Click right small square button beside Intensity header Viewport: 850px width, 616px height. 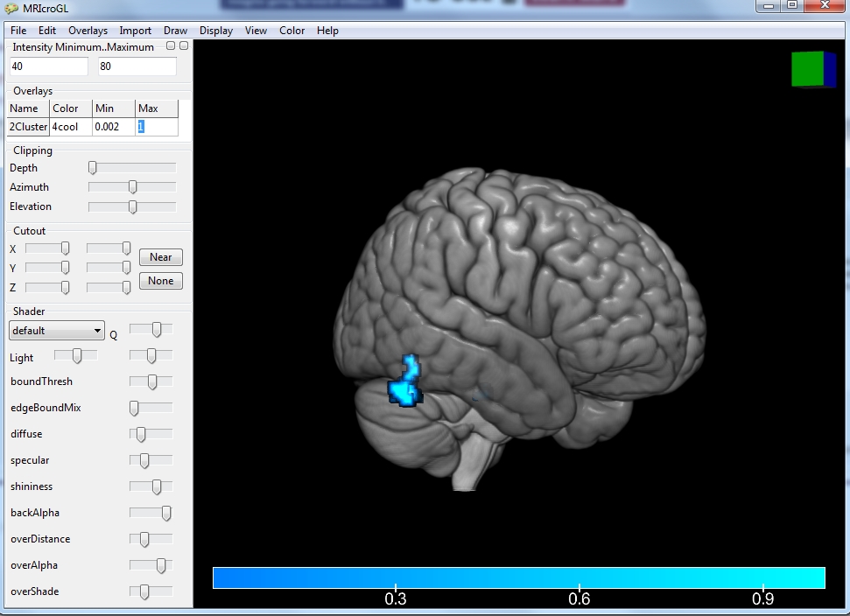point(183,45)
